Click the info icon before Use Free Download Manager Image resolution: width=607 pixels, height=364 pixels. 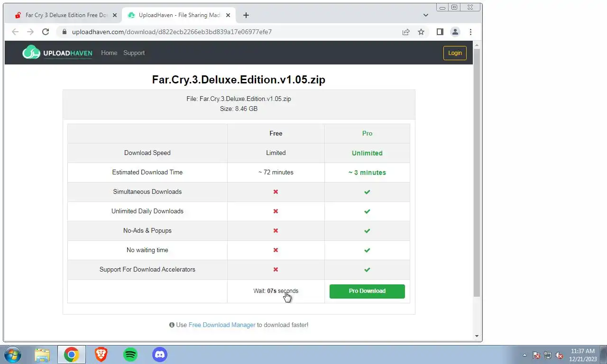172,325
